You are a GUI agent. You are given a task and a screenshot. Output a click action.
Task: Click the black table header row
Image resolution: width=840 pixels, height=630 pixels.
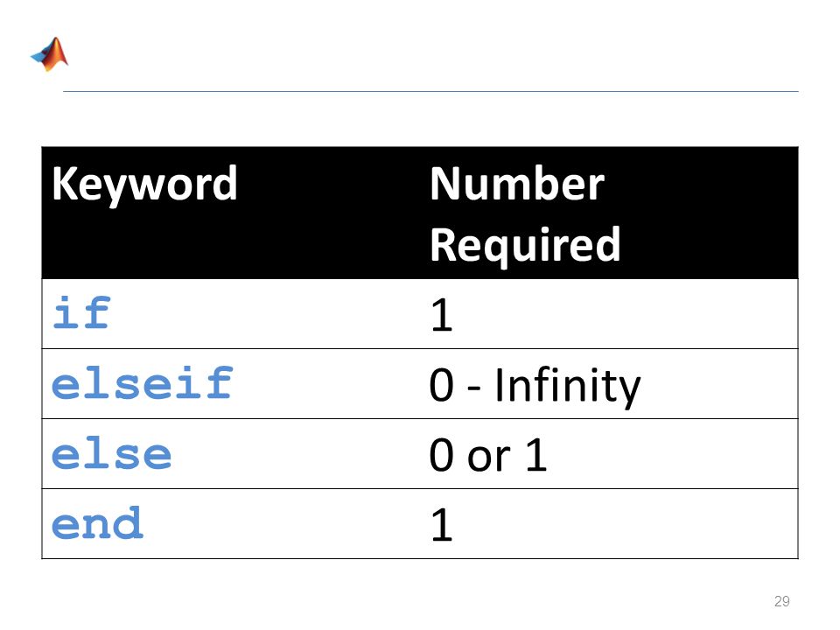pyautogui.click(x=420, y=213)
